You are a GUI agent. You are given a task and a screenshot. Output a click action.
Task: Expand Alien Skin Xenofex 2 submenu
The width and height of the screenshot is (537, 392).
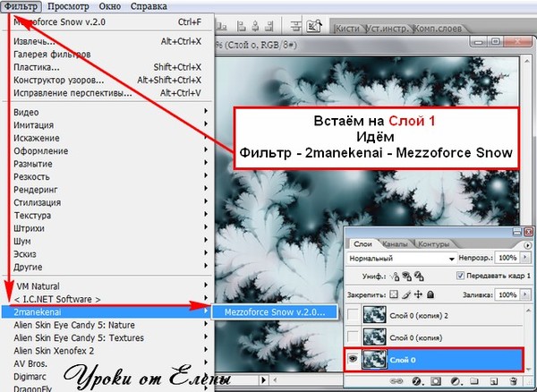click(x=108, y=351)
